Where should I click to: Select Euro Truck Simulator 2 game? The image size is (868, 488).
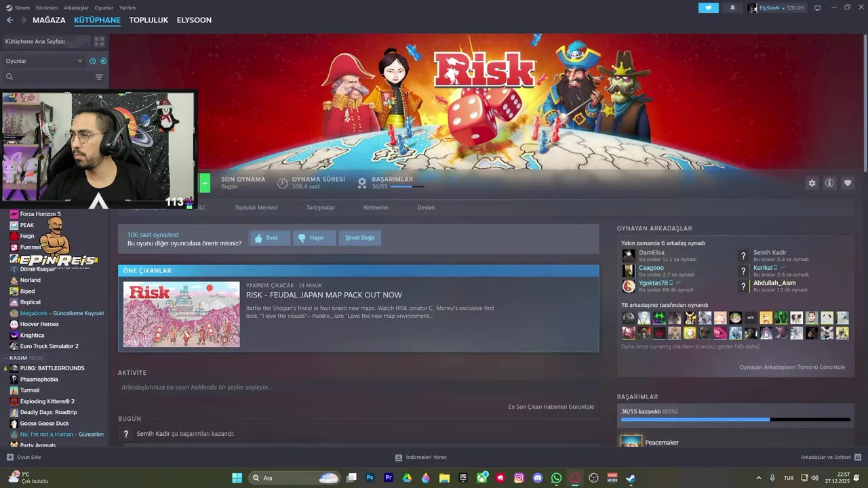[x=49, y=346]
